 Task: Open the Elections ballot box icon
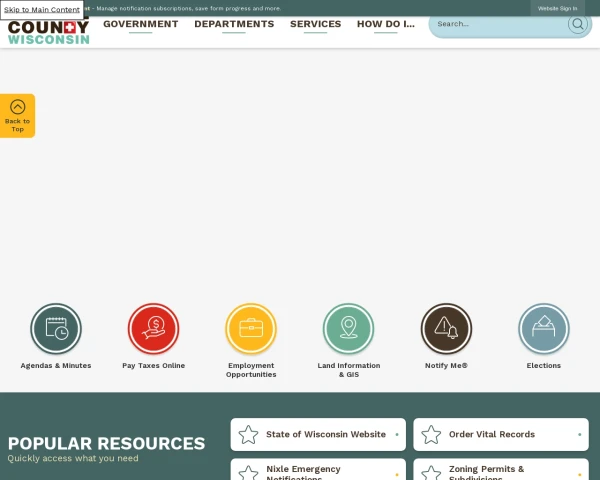click(x=544, y=328)
